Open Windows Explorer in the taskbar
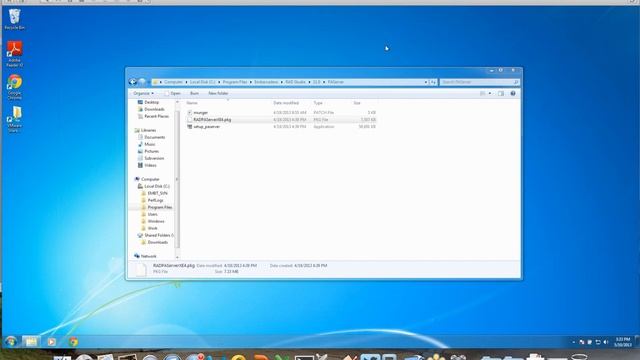The width and height of the screenshot is (640, 360). [x=31, y=341]
